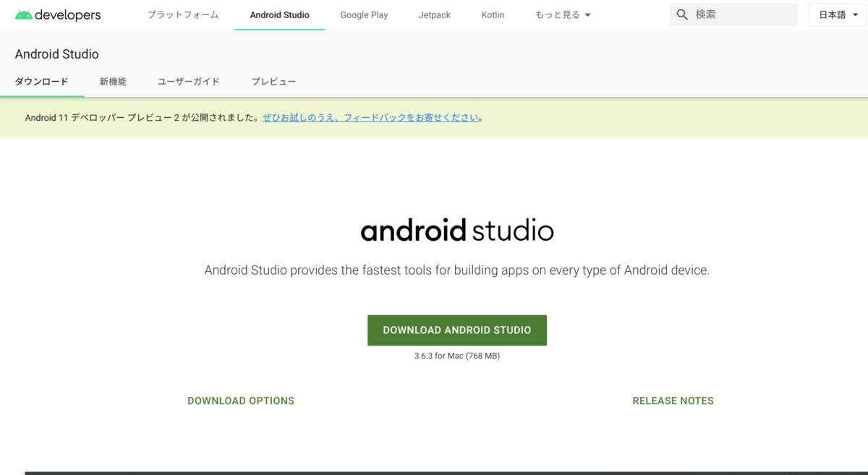The image size is (868, 475).
Task: Open the Kotlin nav tab
Action: click(x=493, y=14)
